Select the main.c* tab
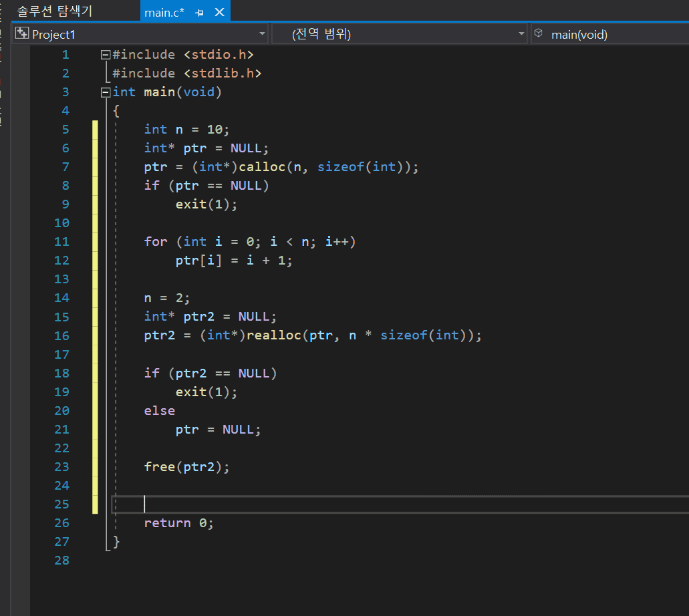This screenshot has width=689, height=616. tap(164, 12)
